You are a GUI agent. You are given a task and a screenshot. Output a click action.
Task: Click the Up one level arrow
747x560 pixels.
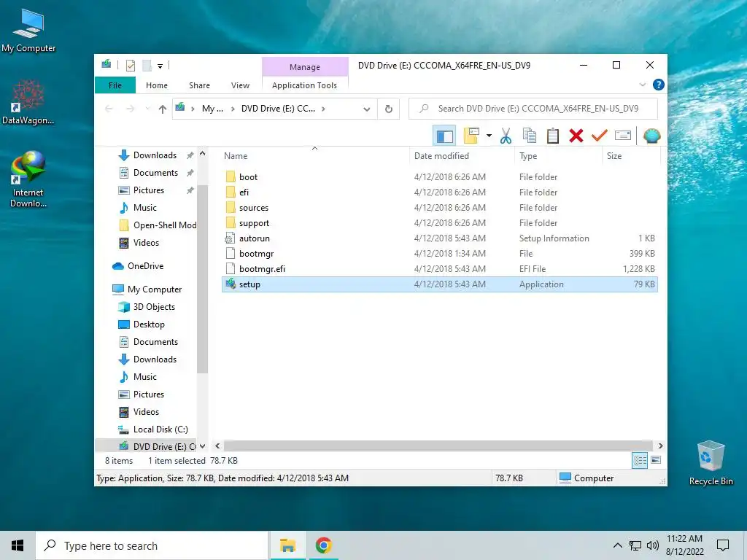(x=163, y=109)
